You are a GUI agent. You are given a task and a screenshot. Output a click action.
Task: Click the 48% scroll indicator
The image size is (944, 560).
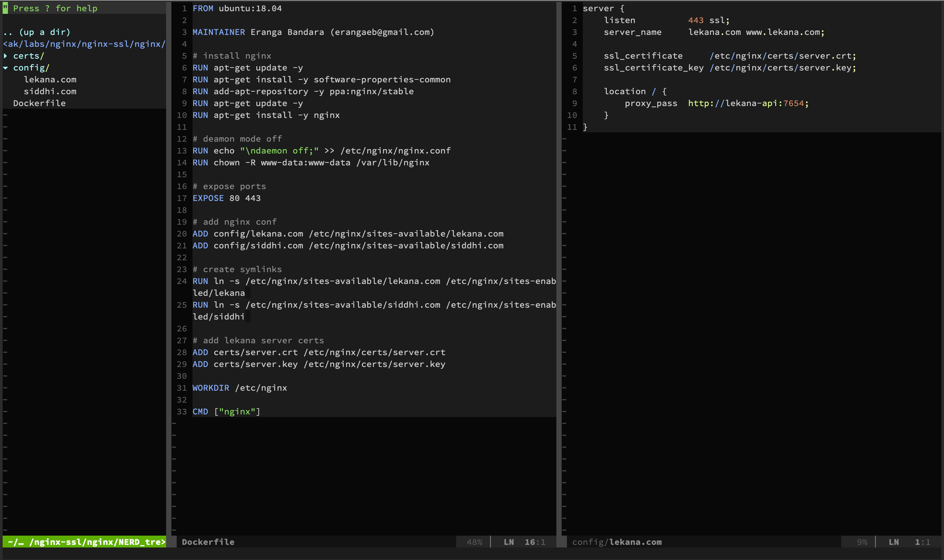(x=475, y=542)
